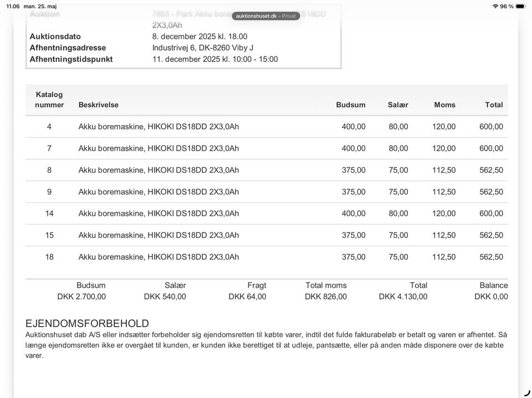Tap the date 'man. 25. maj'
Image resolution: width=532 pixels, height=398 pixels.
[x=40, y=6]
